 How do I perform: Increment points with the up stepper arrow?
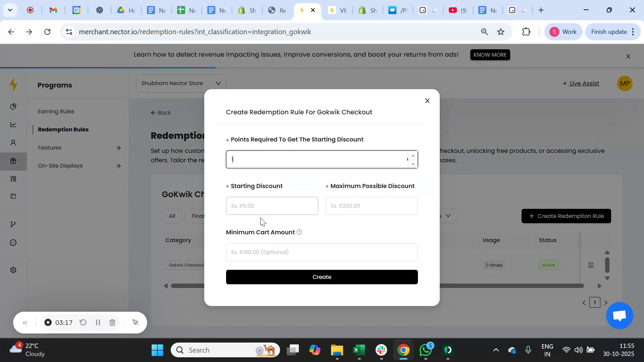click(x=413, y=155)
